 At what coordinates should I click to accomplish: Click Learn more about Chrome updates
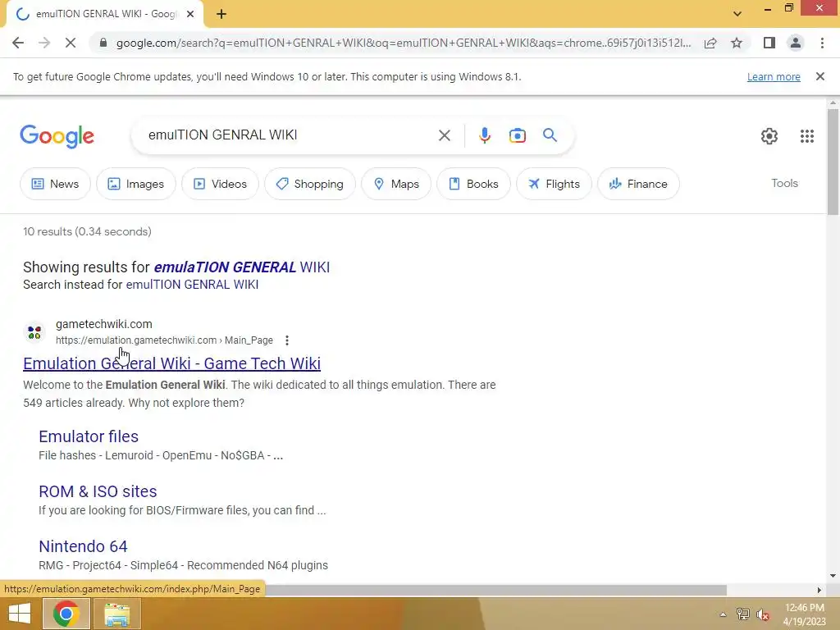tap(774, 76)
